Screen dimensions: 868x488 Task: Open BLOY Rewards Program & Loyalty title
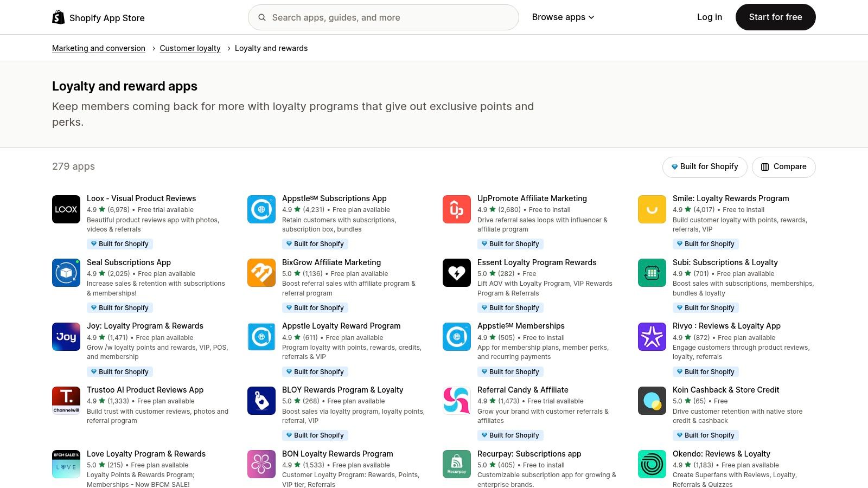pyautogui.click(x=342, y=390)
